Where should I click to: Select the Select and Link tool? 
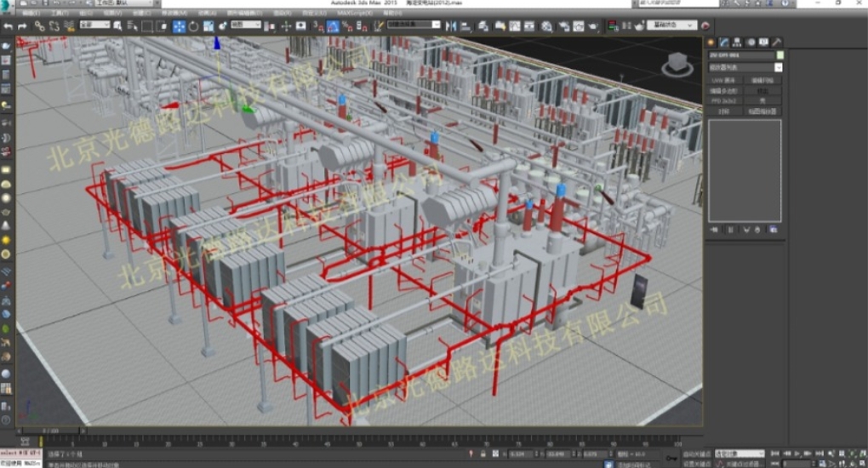click(x=40, y=26)
